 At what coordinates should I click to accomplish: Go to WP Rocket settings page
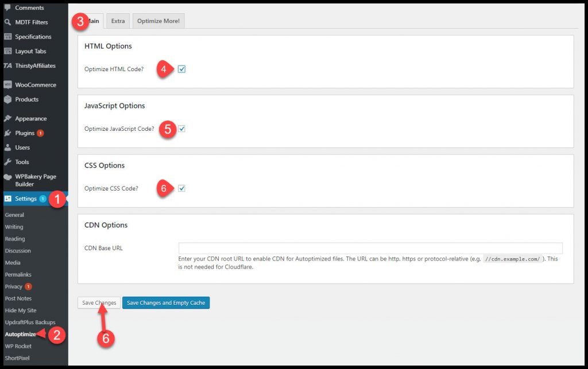[18, 346]
